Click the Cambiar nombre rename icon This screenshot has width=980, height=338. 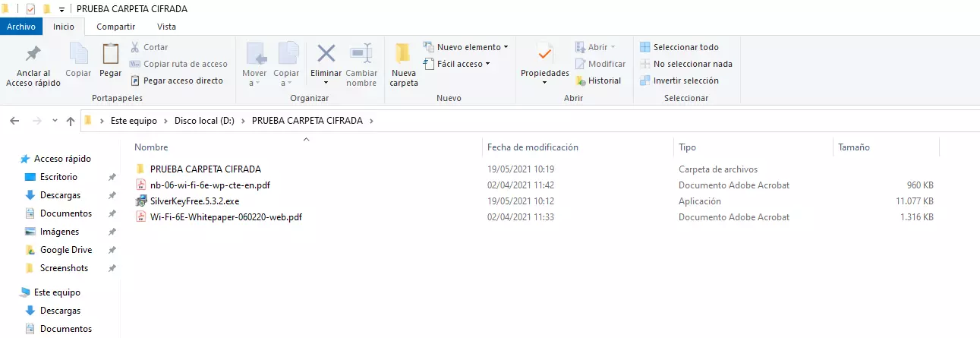(x=361, y=55)
